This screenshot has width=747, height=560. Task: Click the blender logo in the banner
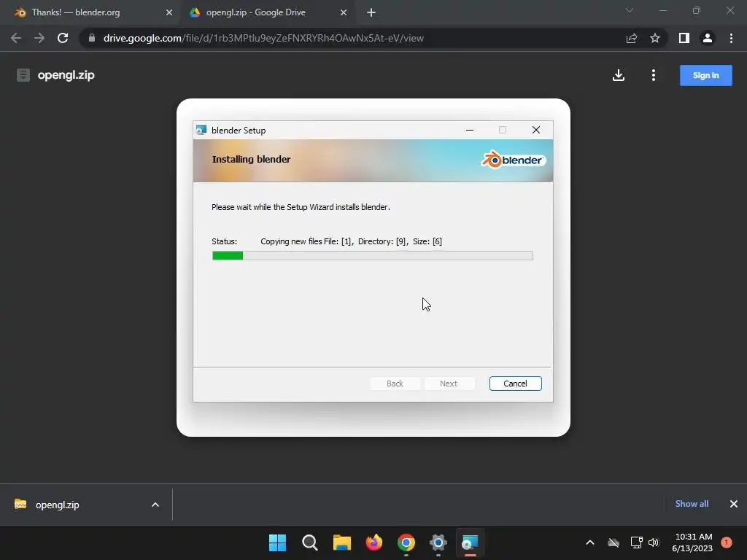click(x=513, y=160)
